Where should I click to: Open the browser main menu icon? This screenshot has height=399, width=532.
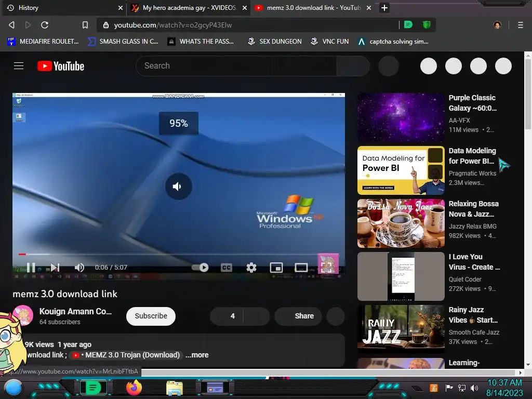[x=521, y=25]
